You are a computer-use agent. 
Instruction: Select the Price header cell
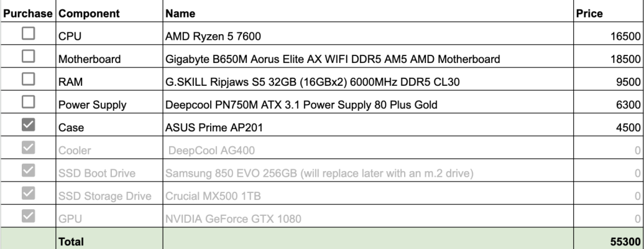pos(609,11)
